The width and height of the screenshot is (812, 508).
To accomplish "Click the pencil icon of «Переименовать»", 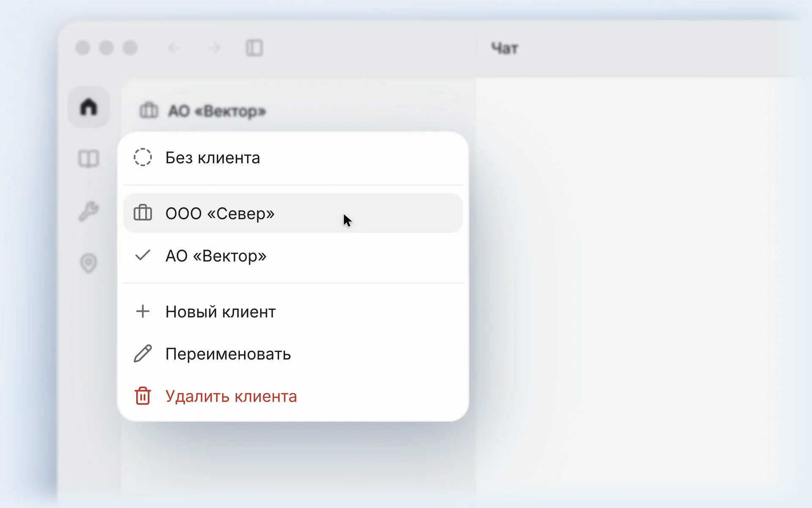I will click(143, 353).
